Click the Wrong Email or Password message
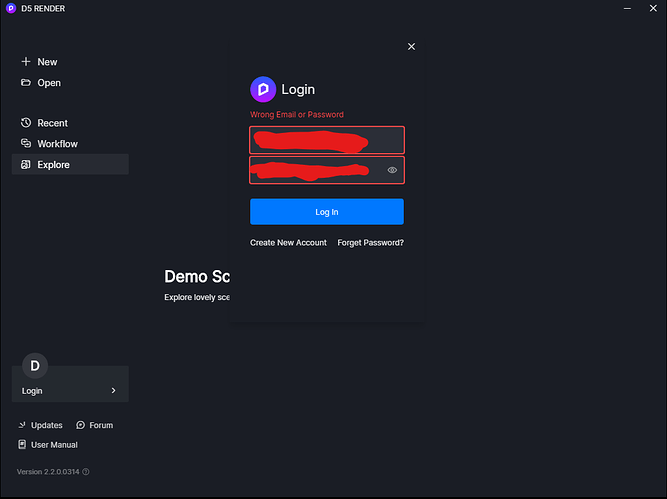The image size is (667, 499). pos(297,114)
